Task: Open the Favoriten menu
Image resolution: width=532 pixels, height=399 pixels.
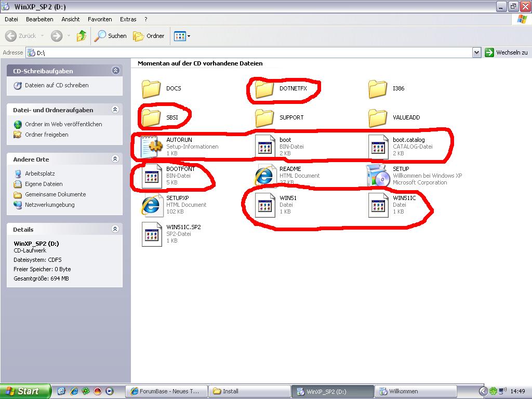Action: pos(100,19)
